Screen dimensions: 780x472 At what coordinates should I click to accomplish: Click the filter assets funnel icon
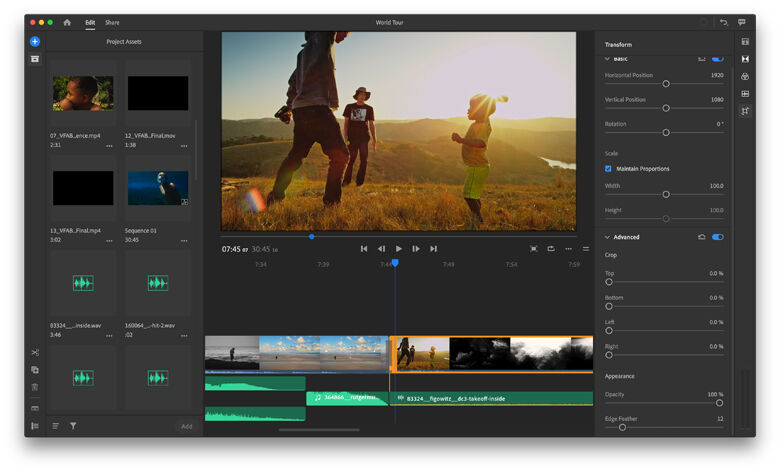[73, 426]
